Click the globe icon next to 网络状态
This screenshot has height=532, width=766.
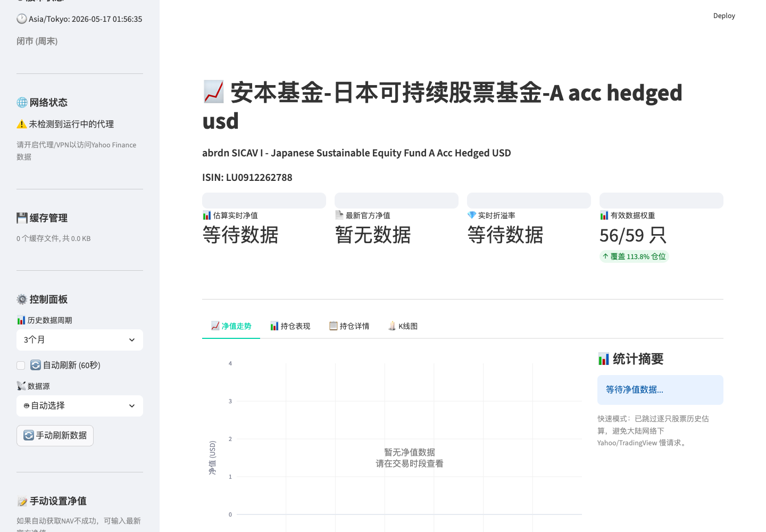pyautogui.click(x=22, y=103)
